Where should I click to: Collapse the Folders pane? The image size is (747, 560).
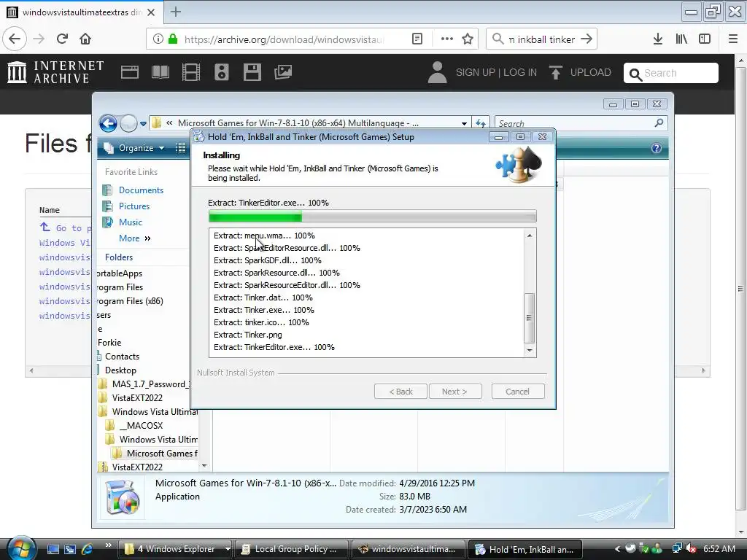(119, 257)
